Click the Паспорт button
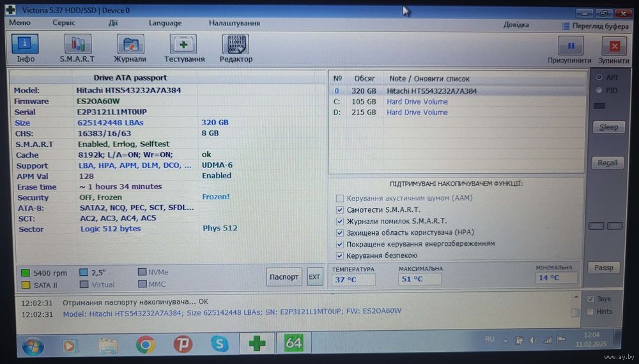 tap(284, 277)
